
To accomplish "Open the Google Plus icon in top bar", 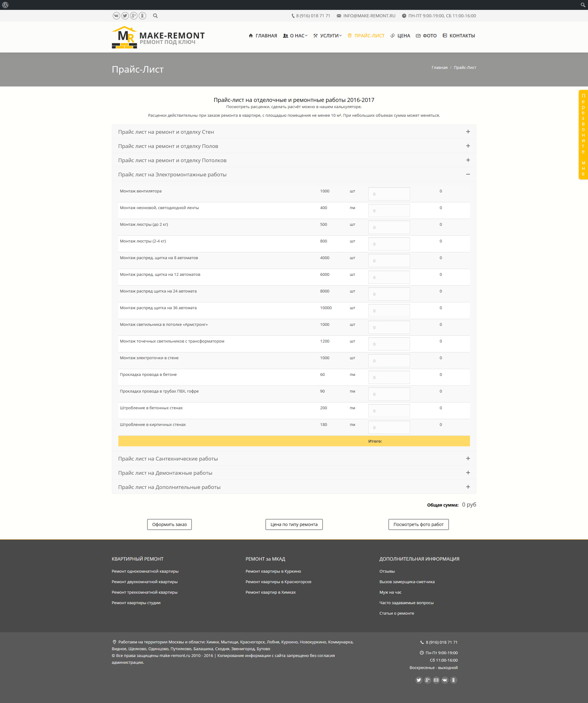I will [133, 16].
